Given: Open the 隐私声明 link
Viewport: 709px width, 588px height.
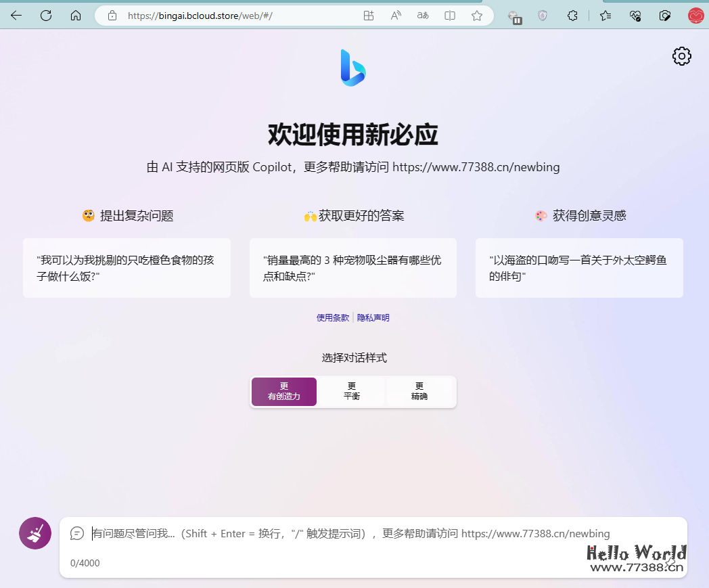Looking at the screenshot, I should 373,317.
